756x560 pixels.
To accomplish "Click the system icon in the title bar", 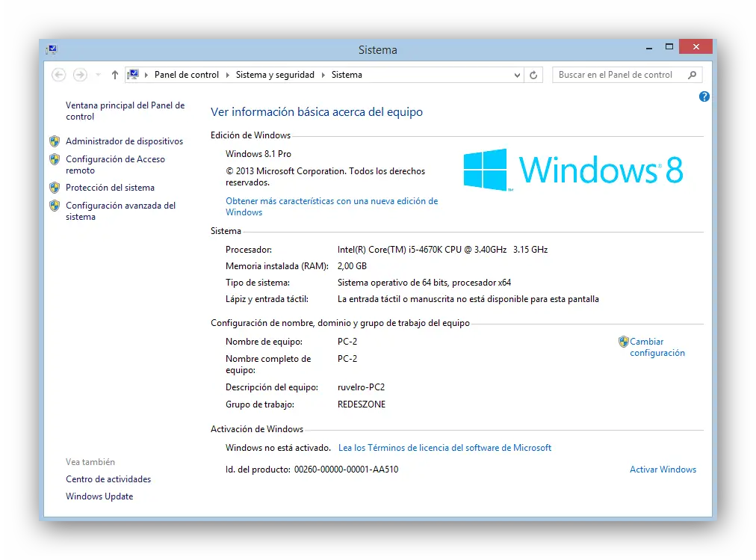I will [52, 49].
